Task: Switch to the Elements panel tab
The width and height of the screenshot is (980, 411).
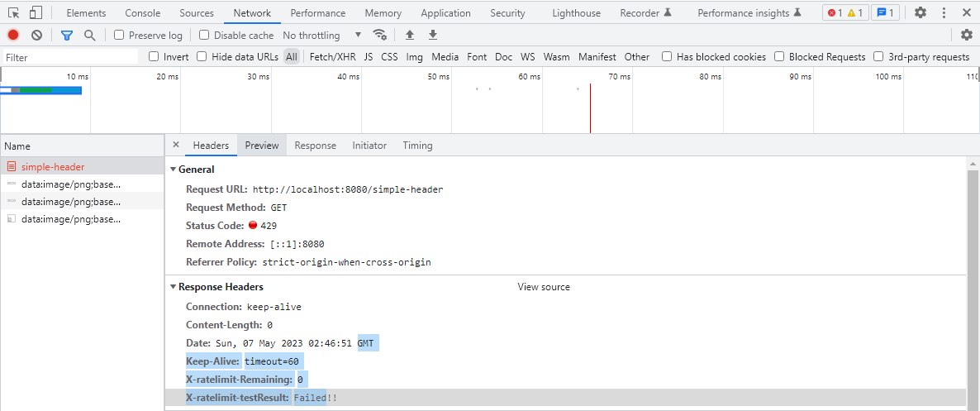Action: (86, 13)
